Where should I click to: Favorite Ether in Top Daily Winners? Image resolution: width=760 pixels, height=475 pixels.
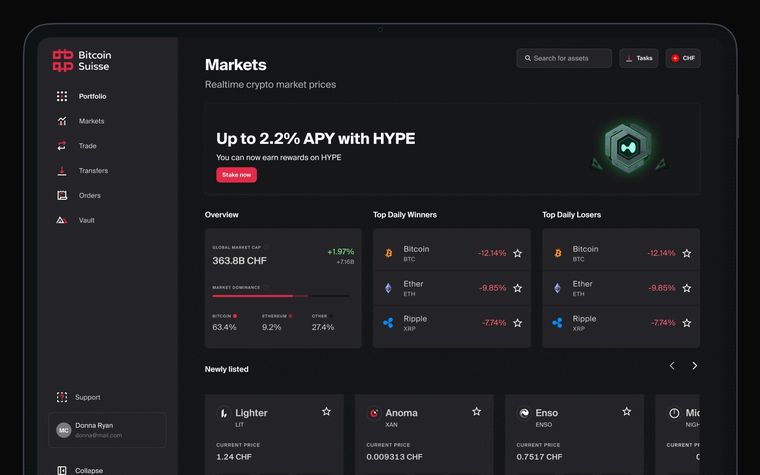518,288
